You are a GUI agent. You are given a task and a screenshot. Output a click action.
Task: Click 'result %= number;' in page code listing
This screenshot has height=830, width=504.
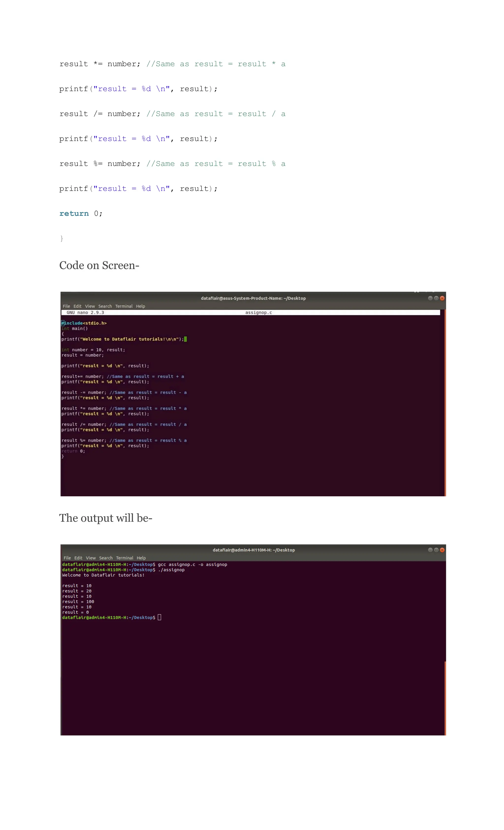[100, 163]
